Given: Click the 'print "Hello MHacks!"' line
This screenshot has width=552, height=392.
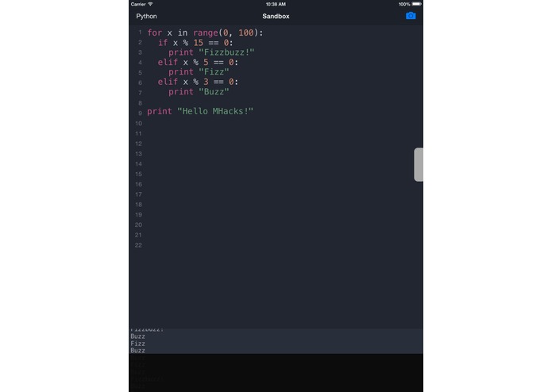Looking at the screenshot, I should point(200,111).
